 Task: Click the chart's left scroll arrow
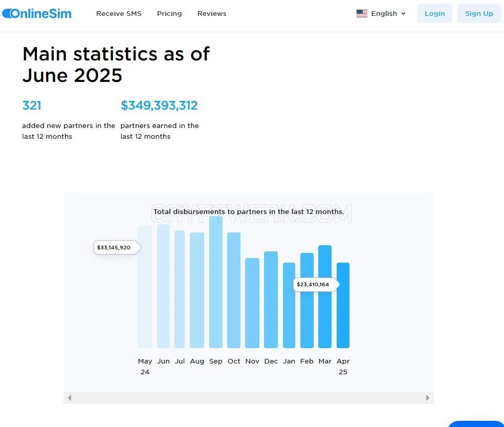70,398
